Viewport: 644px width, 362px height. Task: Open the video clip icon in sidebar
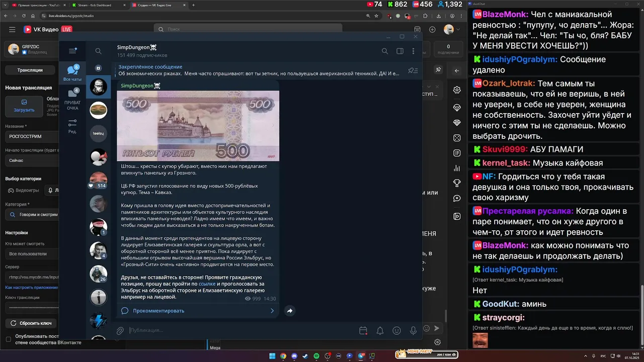[x=457, y=216]
